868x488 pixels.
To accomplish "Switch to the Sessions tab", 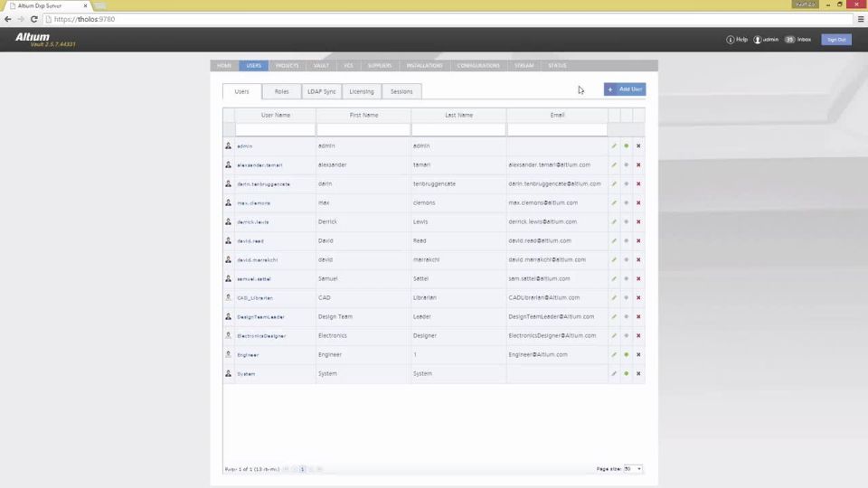I will (401, 91).
